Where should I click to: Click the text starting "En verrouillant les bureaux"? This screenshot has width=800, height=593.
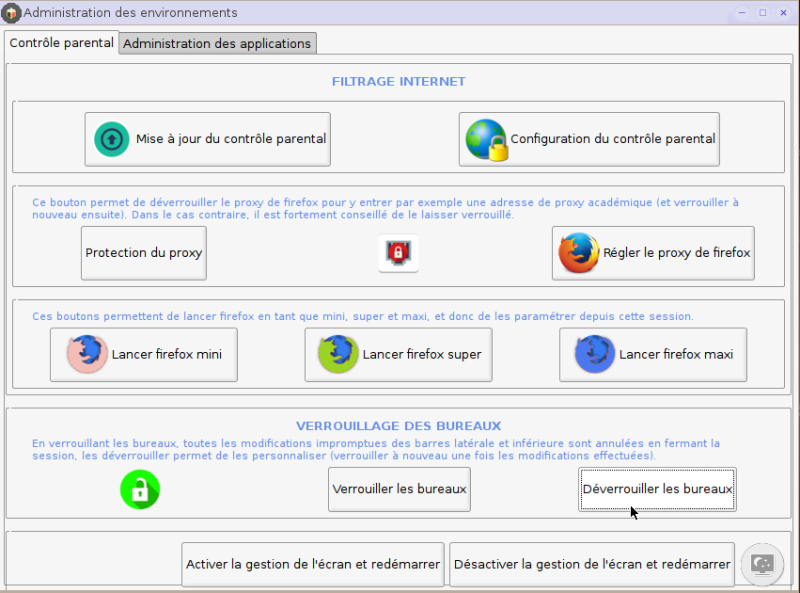pos(376,450)
